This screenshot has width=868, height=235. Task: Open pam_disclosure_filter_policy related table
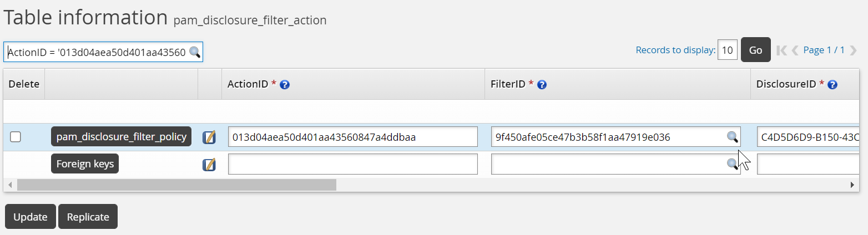[x=121, y=137]
